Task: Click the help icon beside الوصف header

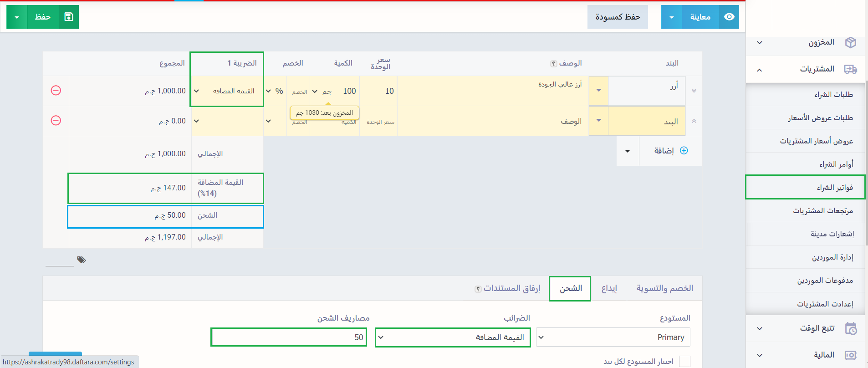Action: pos(553,64)
